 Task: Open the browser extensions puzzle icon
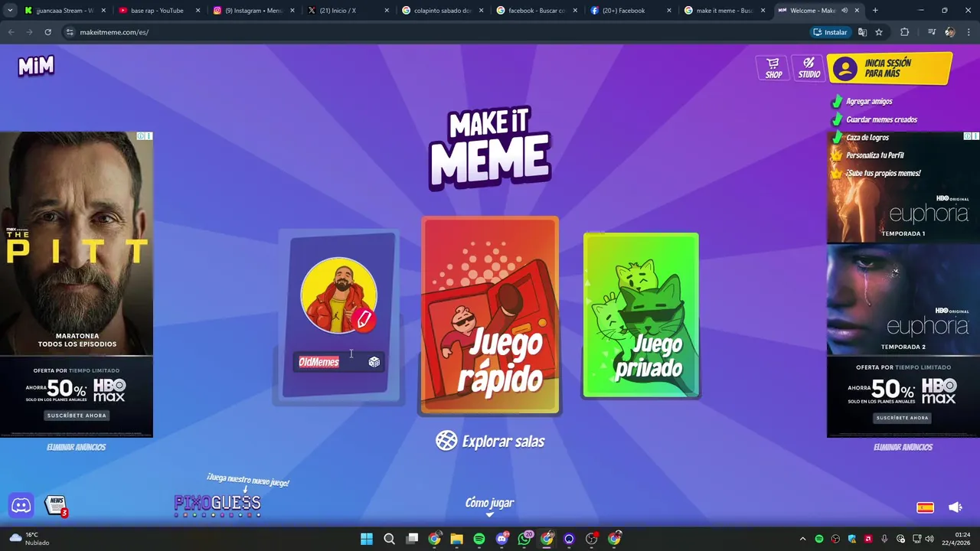904,32
